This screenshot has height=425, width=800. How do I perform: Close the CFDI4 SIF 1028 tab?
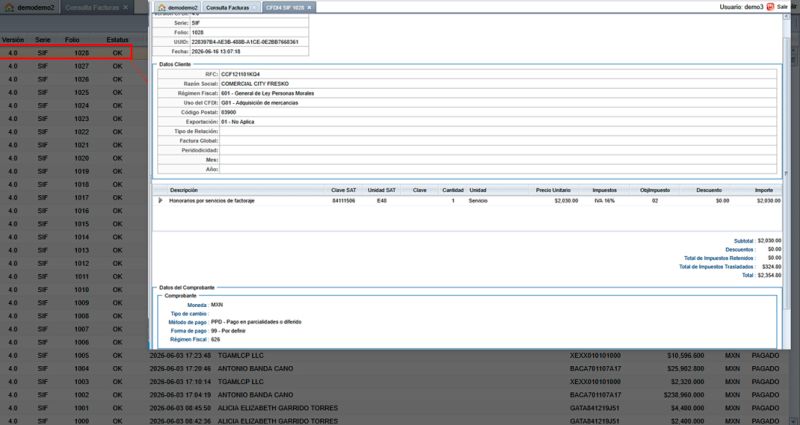coord(309,8)
